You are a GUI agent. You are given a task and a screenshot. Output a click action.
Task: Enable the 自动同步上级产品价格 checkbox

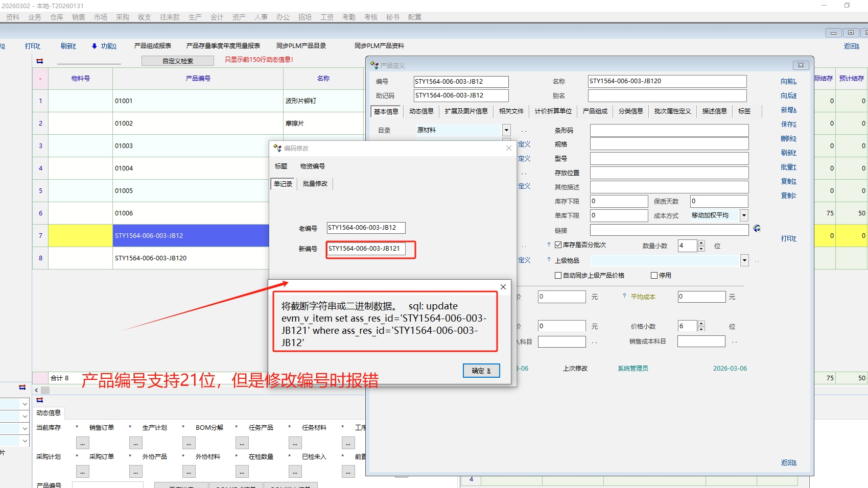[558, 276]
